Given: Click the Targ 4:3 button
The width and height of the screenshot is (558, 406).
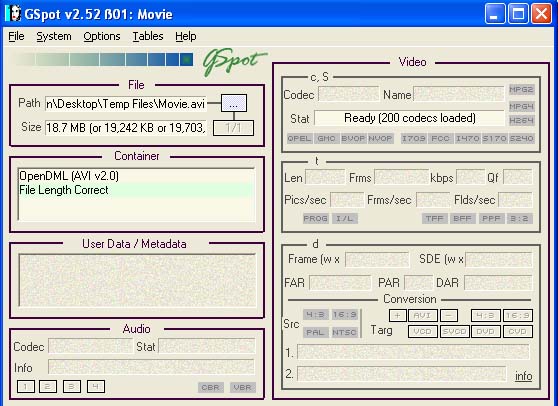Looking at the screenshot, I should [486, 315].
